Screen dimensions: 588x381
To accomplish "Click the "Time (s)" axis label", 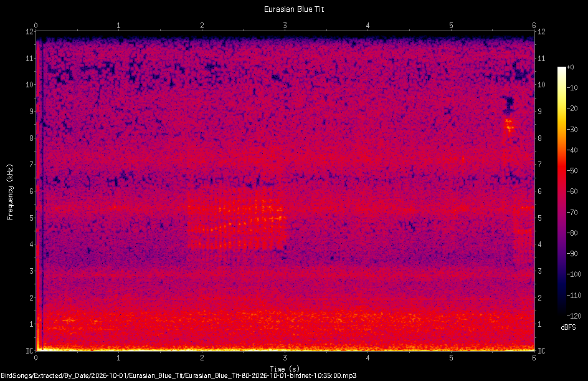I will pyautogui.click(x=285, y=369).
